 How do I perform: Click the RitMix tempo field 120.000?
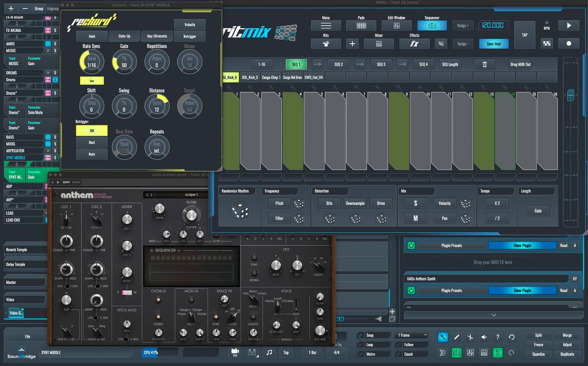point(493,25)
